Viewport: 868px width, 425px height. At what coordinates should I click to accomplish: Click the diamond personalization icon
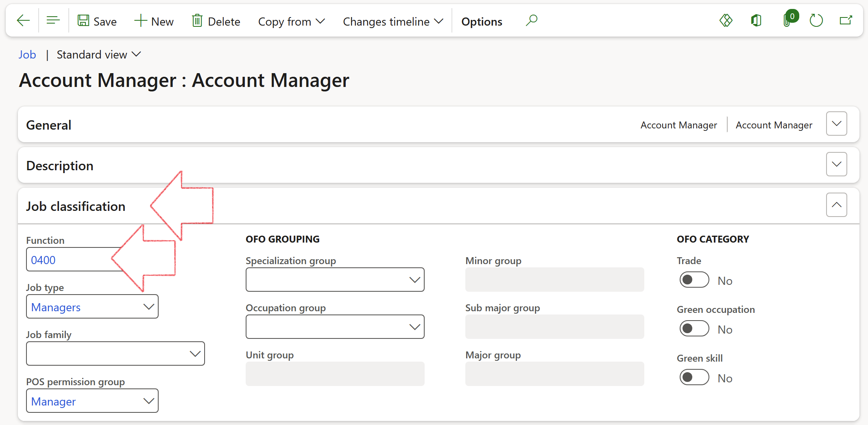coord(726,20)
